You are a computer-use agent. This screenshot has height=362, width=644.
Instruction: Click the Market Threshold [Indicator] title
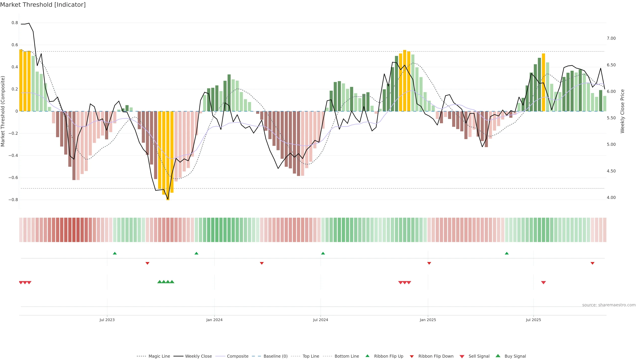click(x=43, y=5)
